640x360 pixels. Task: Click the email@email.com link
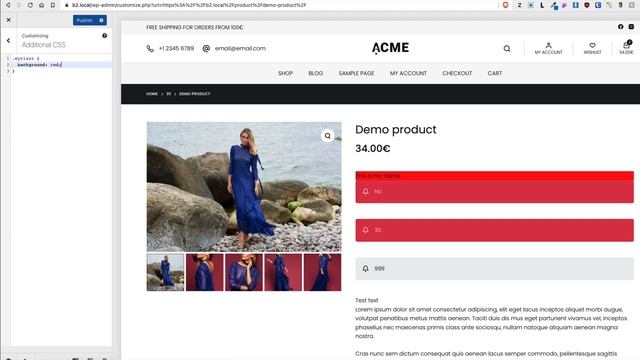click(x=240, y=48)
